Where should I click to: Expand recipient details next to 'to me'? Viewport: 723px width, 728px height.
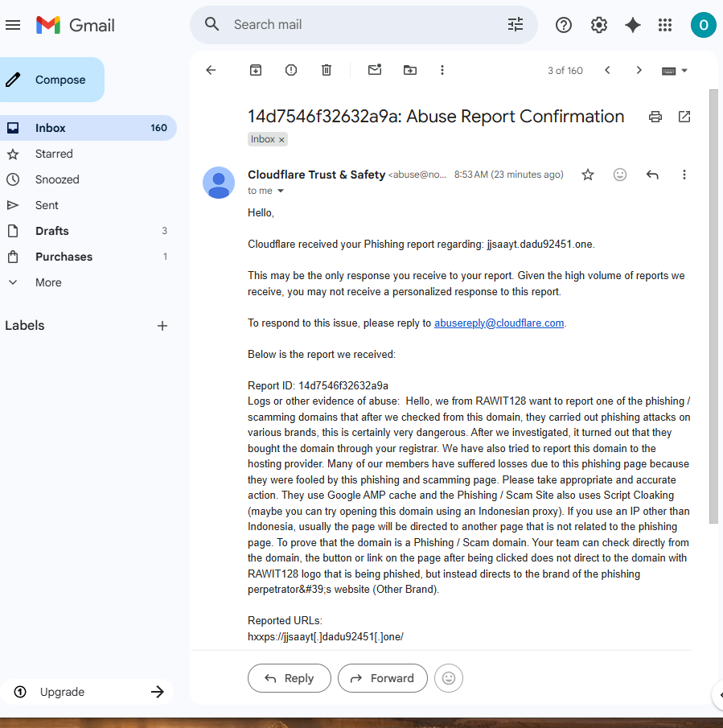pos(281,191)
